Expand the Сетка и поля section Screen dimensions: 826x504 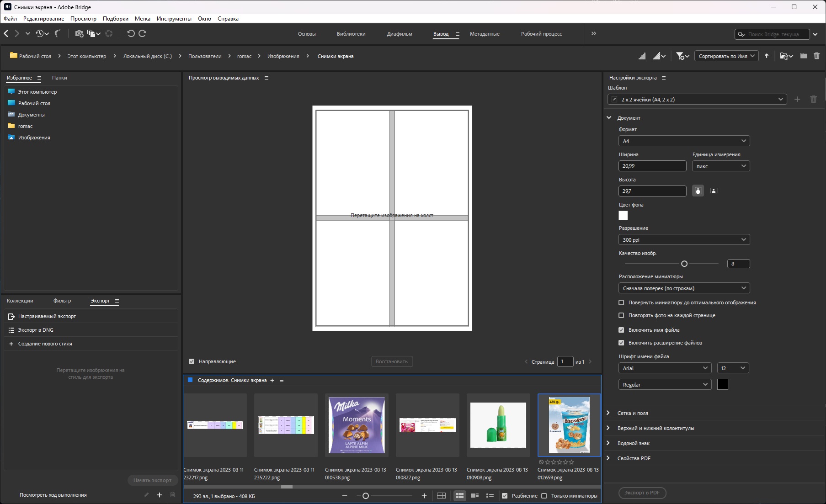(633, 413)
